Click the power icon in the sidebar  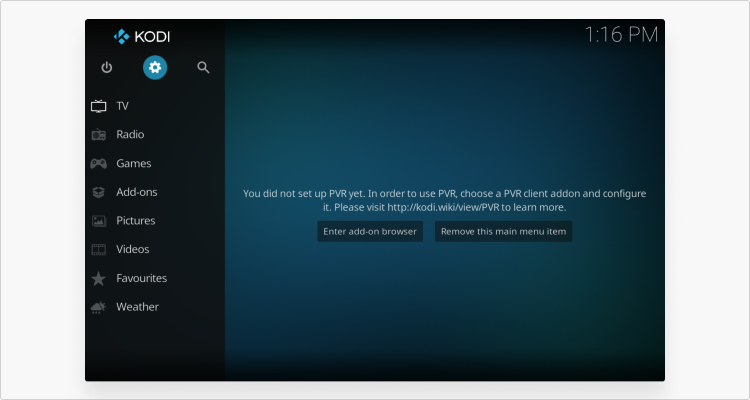pyautogui.click(x=107, y=67)
